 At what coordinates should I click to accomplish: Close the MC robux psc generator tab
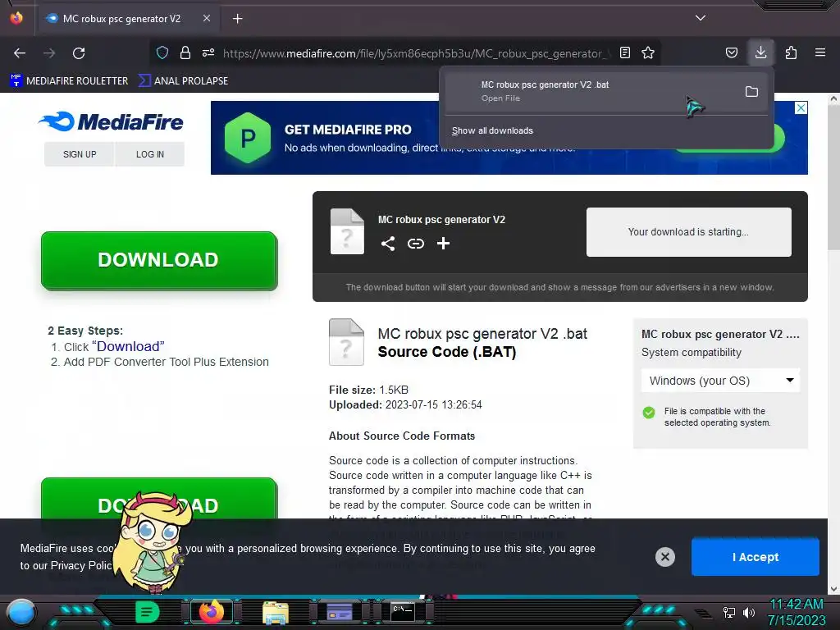point(207,18)
